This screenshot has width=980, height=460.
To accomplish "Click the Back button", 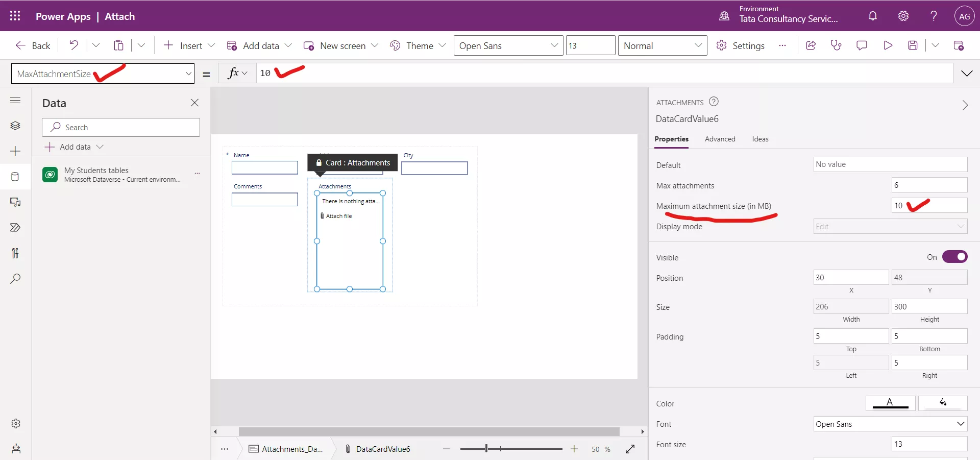I will (32, 45).
